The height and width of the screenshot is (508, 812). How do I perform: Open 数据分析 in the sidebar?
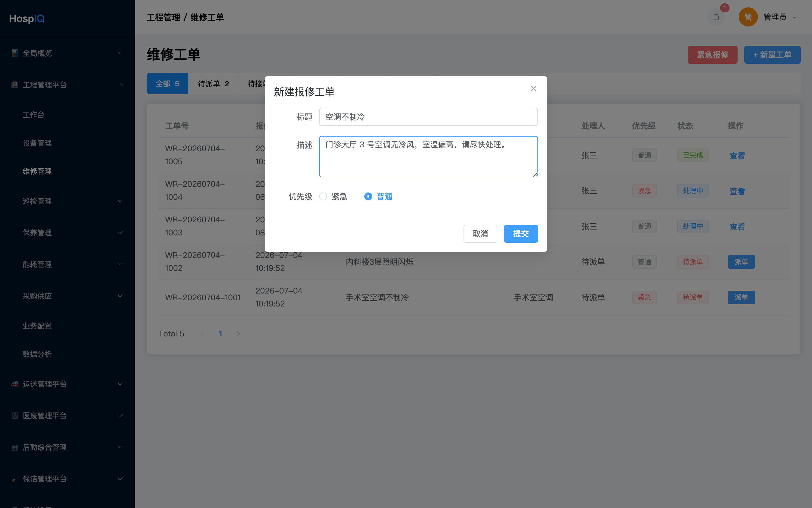[37, 354]
